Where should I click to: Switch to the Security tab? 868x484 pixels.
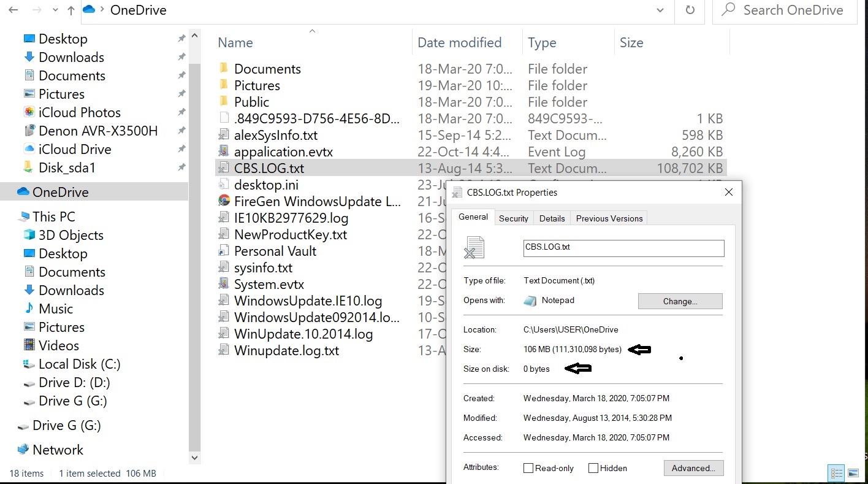point(513,218)
